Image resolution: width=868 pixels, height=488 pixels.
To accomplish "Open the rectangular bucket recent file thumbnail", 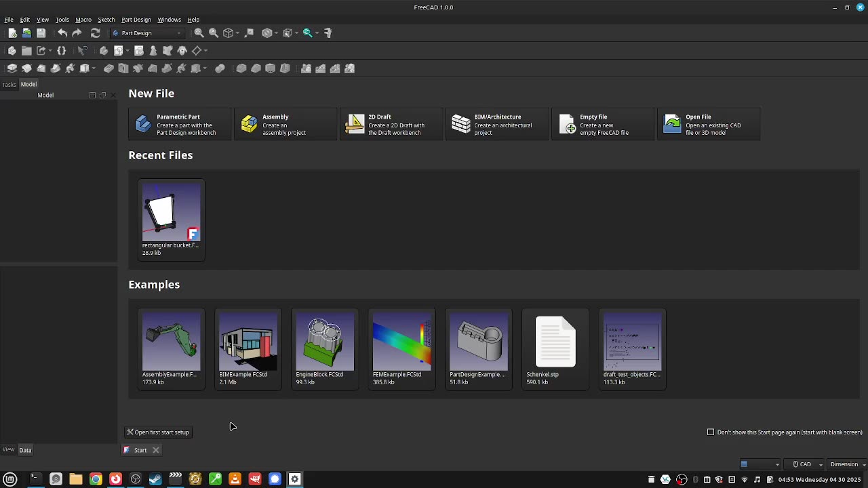I will 171,219.
